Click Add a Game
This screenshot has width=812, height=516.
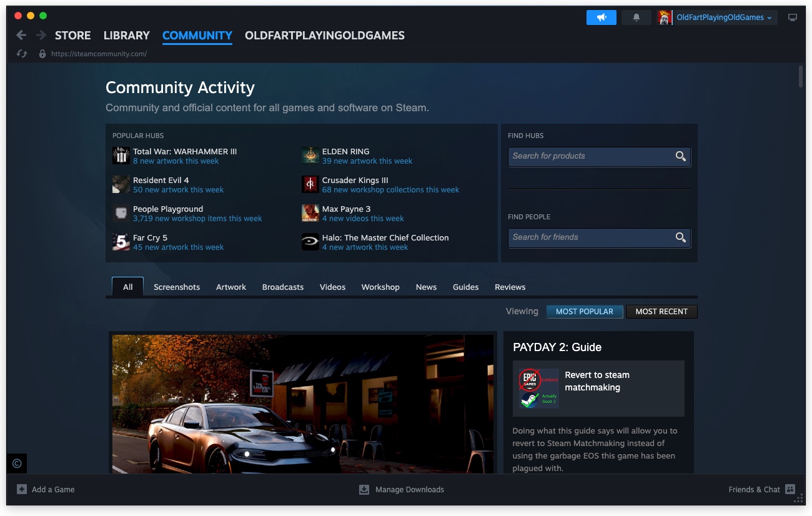click(46, 489)
